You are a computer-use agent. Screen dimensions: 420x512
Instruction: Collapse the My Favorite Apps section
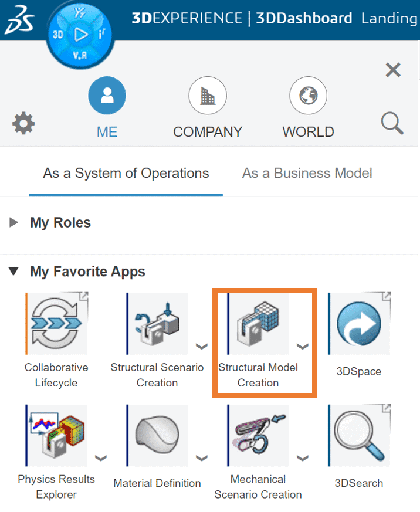tap(13, 272)
